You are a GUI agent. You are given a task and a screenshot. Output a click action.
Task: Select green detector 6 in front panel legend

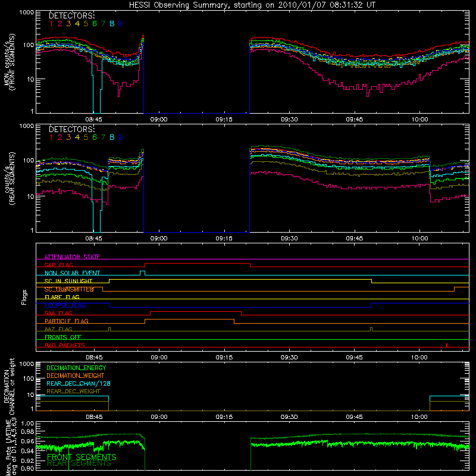95,24
